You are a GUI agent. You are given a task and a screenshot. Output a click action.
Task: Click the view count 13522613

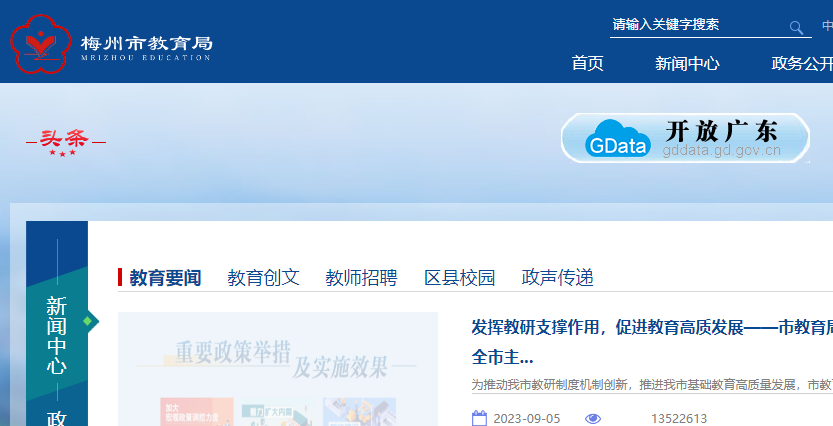pos(679,419)
